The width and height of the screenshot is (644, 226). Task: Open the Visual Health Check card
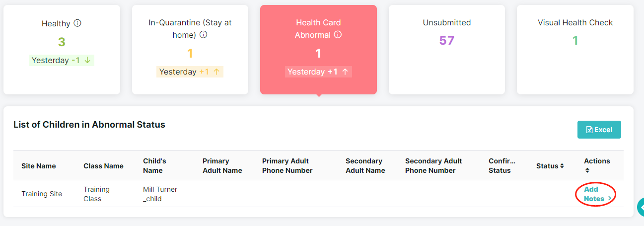(x=575, y=50)
